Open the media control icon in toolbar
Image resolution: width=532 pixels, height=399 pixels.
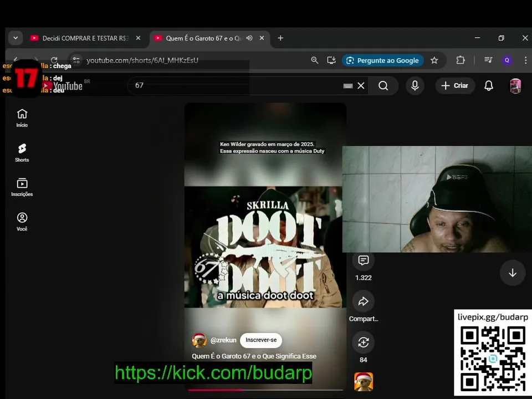tap(488, 60)
